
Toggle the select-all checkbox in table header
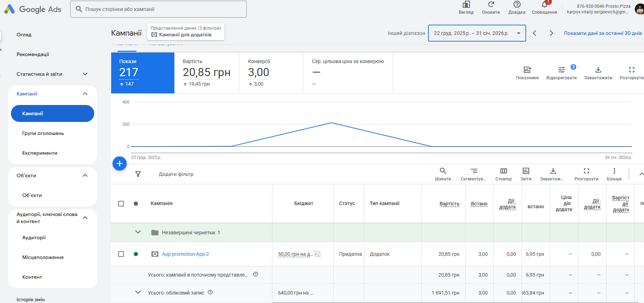(121, 204)
